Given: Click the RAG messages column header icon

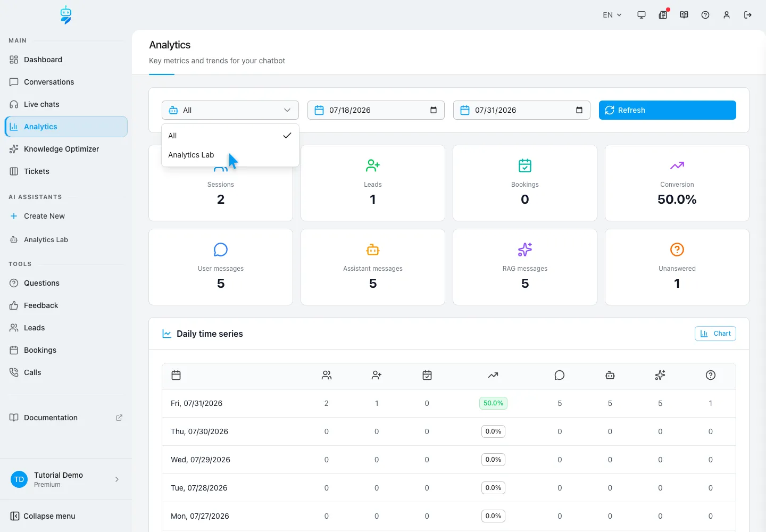Looking at the screenshot, I should point(660,375).
